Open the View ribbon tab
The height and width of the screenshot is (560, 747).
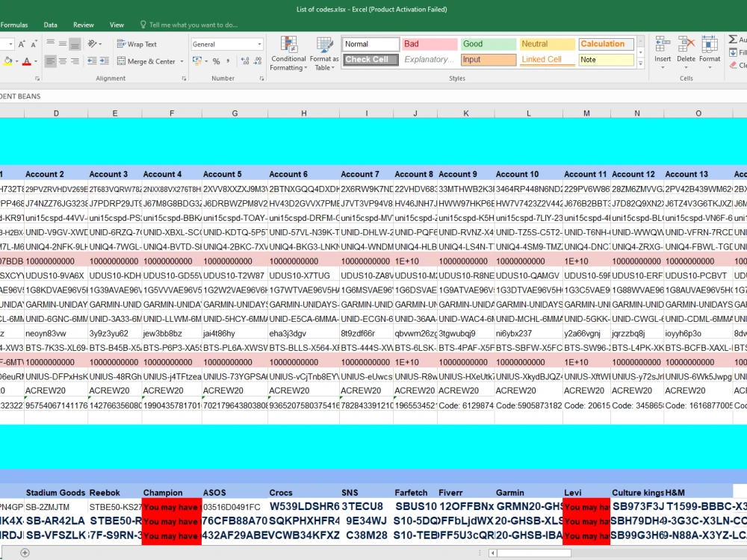(x=117, y=25)
